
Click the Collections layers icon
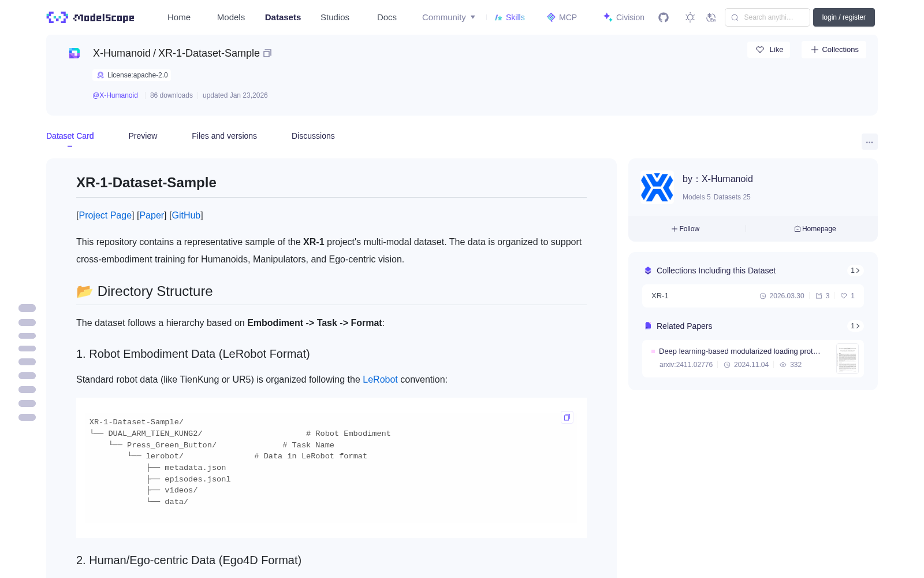click(x=648, y=271)
